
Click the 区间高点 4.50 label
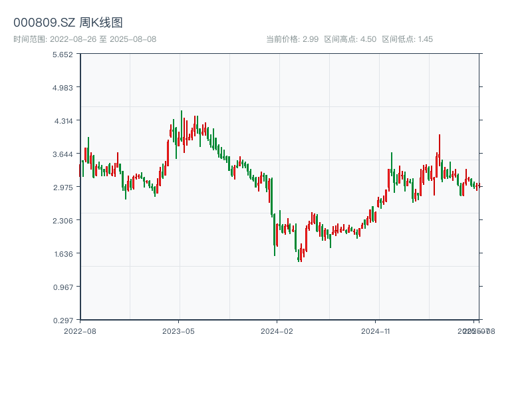(x=350, y=39)
